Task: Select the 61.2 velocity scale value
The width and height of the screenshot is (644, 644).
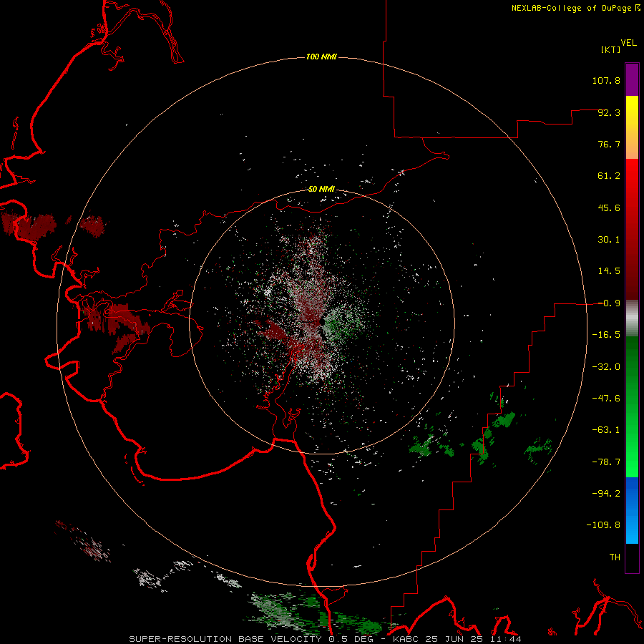Action: click(x=609, y=176)
